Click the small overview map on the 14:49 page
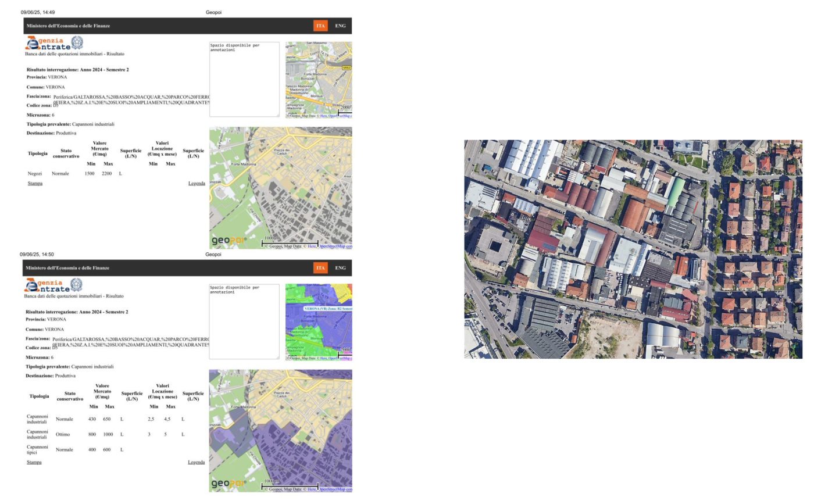This screenshot has width=814, height=504. [319, 80]
